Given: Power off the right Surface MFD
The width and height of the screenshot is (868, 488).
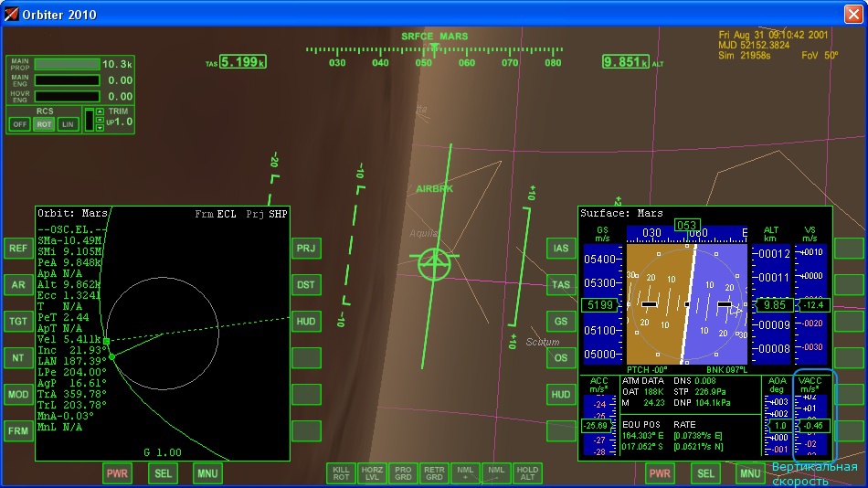Looking at the screenshot, I should point(660,473).
